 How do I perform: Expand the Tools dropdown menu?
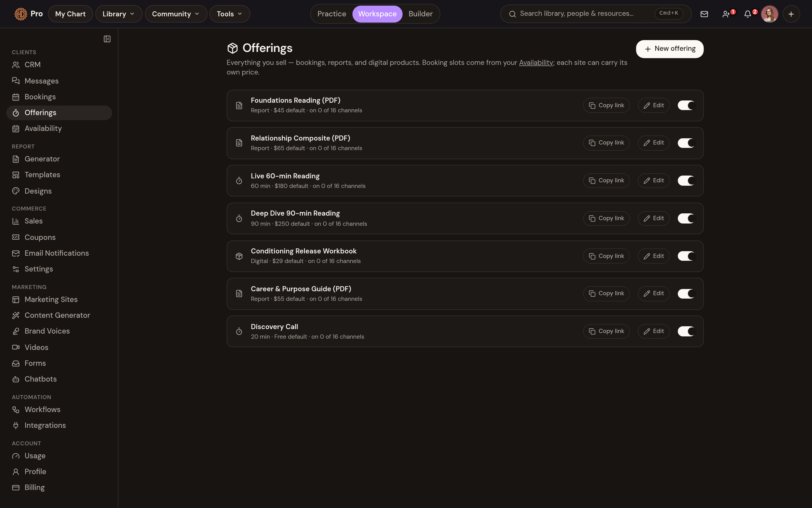point(230,14)
